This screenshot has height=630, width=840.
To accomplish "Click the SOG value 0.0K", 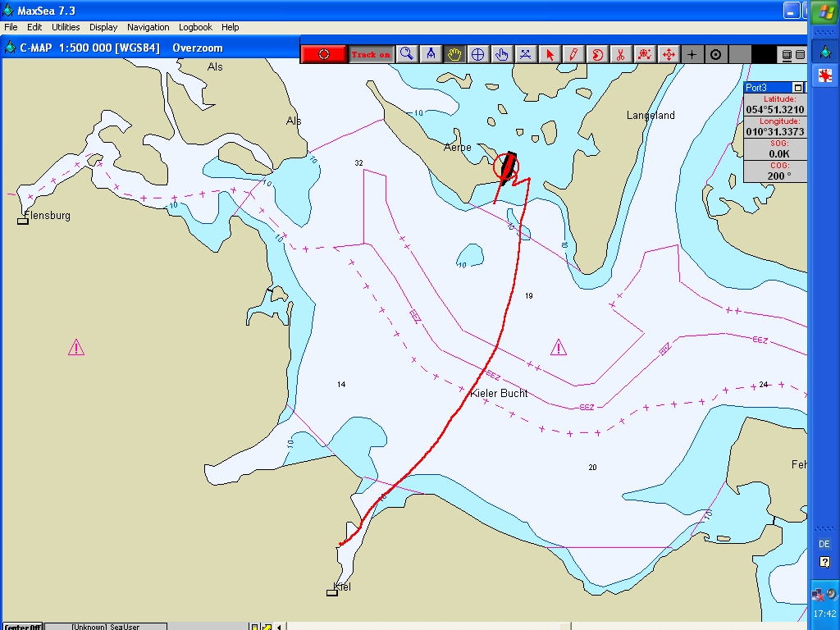I will 779,153.
